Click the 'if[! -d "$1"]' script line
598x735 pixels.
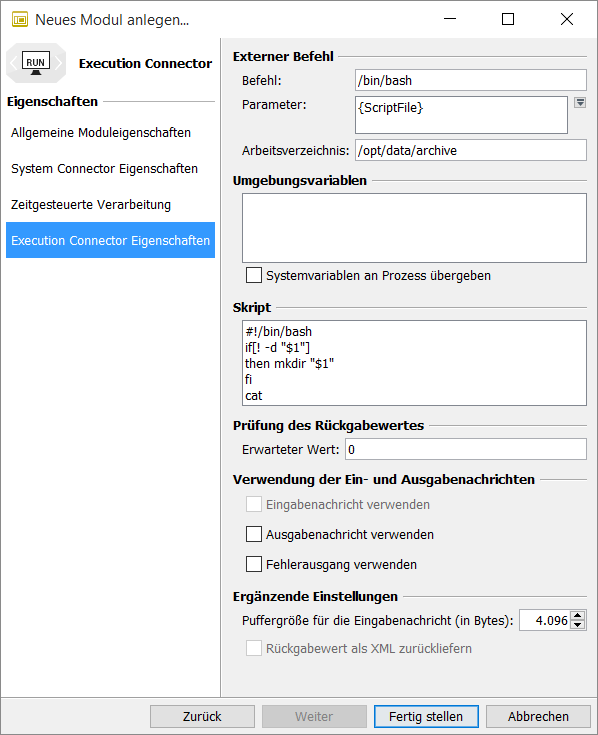click(277, 348)
